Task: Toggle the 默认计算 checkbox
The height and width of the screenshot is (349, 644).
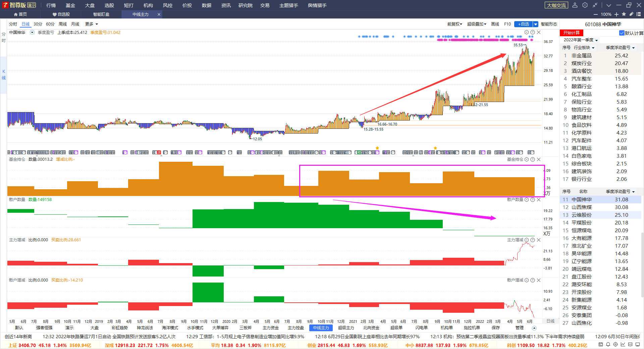Action: pos(622,33)
